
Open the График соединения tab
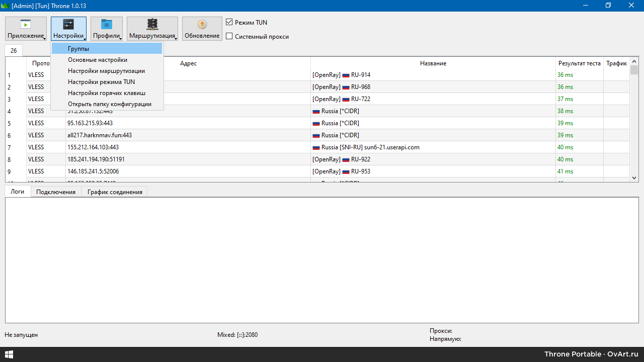click(115, 192)
